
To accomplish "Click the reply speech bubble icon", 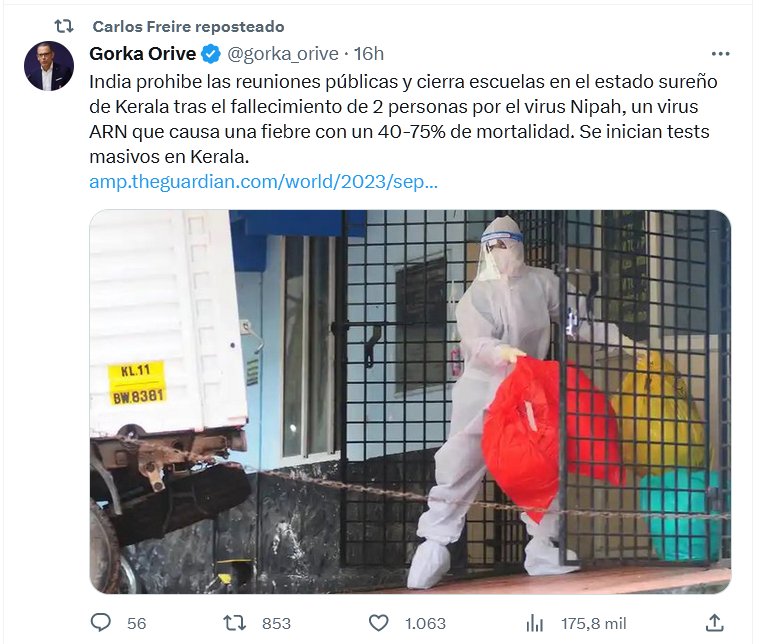I will tap(101, 623).
